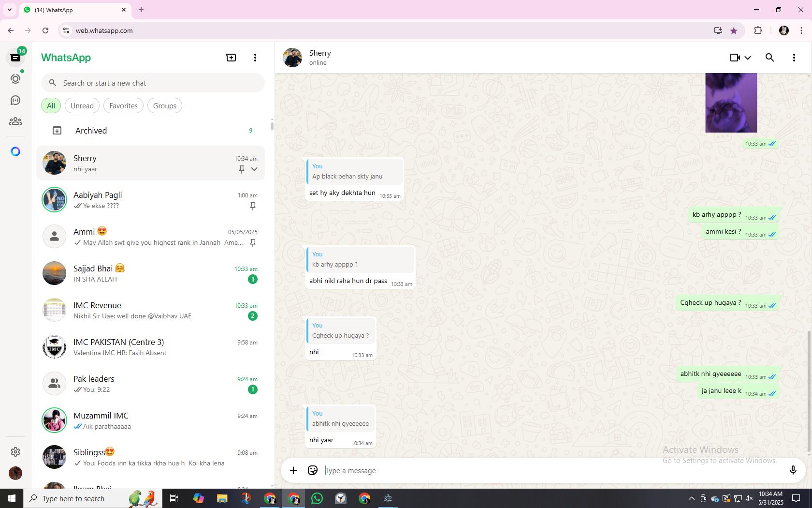View Aabiyah Pagli's profile picture status
Viewport: 812px width, 508px height.
pos(54,199)
